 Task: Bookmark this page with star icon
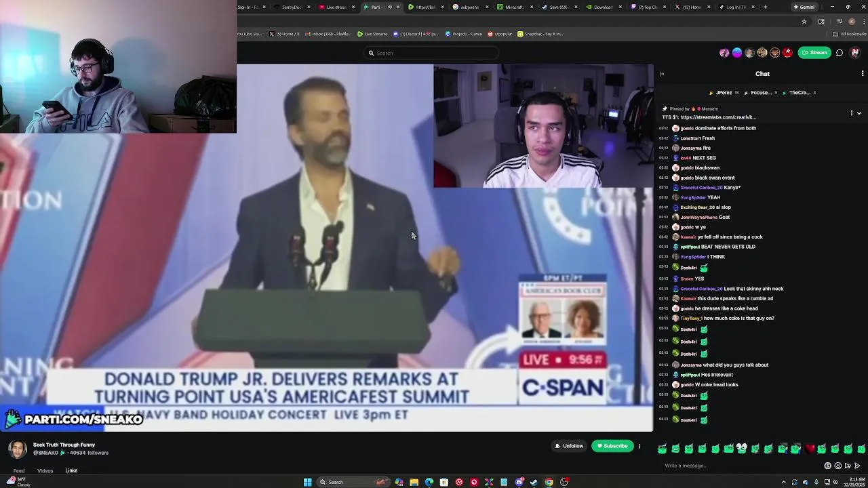coord(804,21)
